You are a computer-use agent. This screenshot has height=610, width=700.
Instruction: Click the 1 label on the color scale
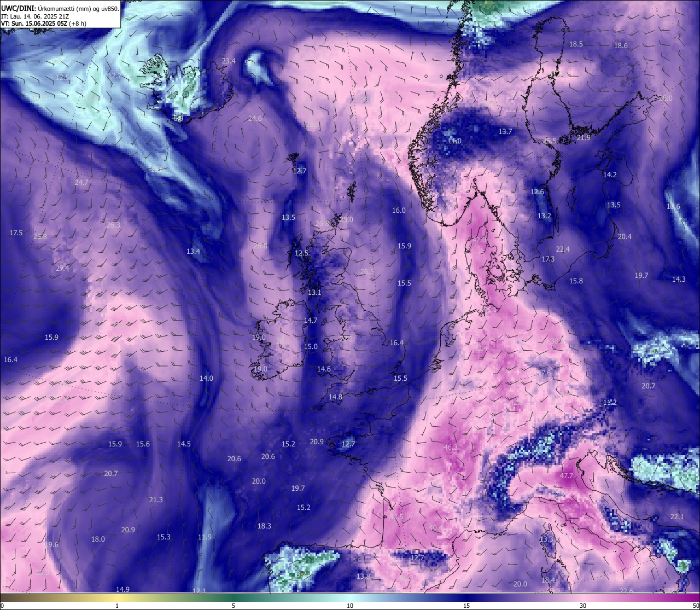point(116,606)
